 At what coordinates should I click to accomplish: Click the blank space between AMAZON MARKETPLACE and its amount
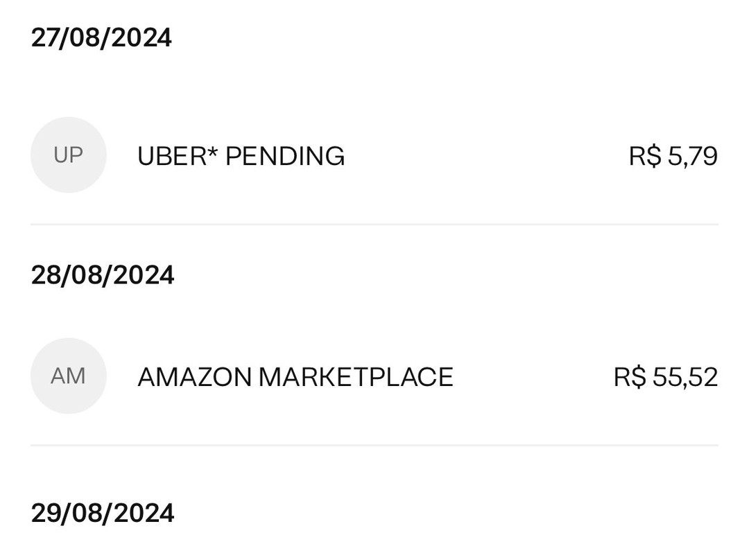click(533, 377)
